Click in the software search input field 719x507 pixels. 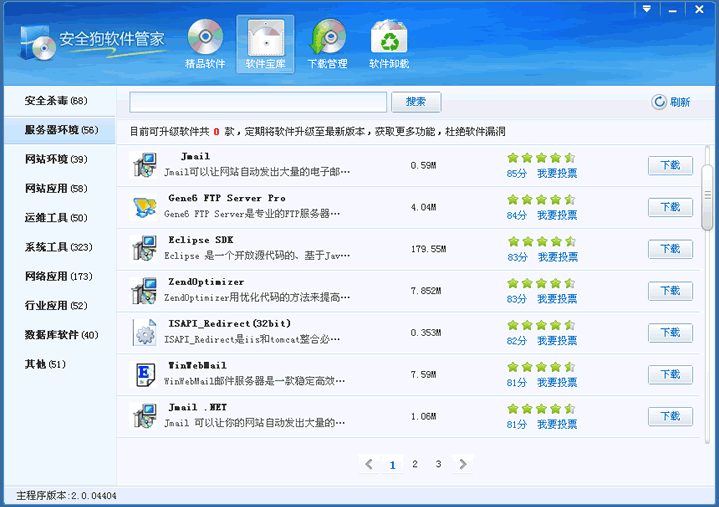point(258,102)
